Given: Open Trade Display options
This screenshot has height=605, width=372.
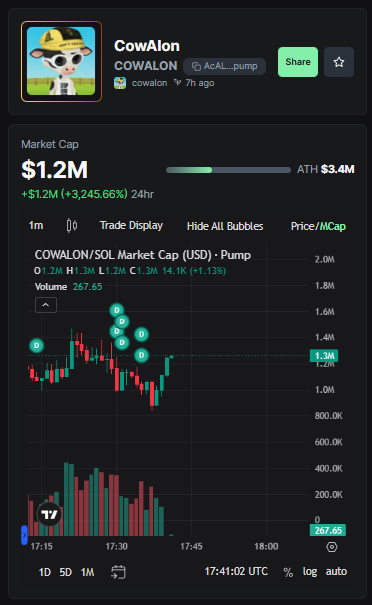Looking at the screenshot, I should (131, 225).
